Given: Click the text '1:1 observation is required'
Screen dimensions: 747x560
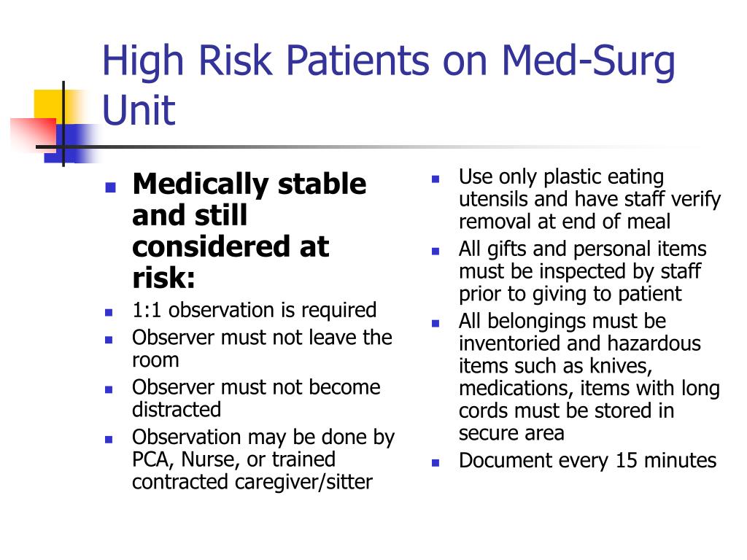Looking at the screenshot, I should (x=255, y=311).
